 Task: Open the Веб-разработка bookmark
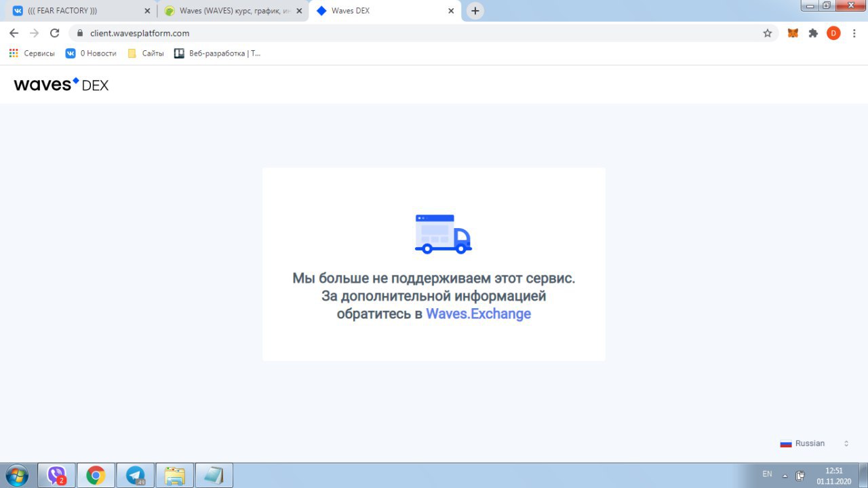[218, 53]
